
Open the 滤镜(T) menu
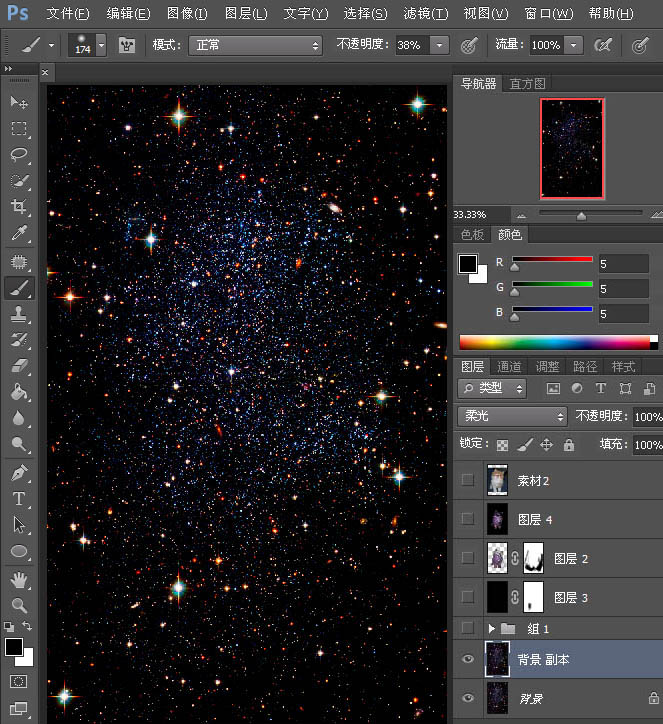pos(425,14)
